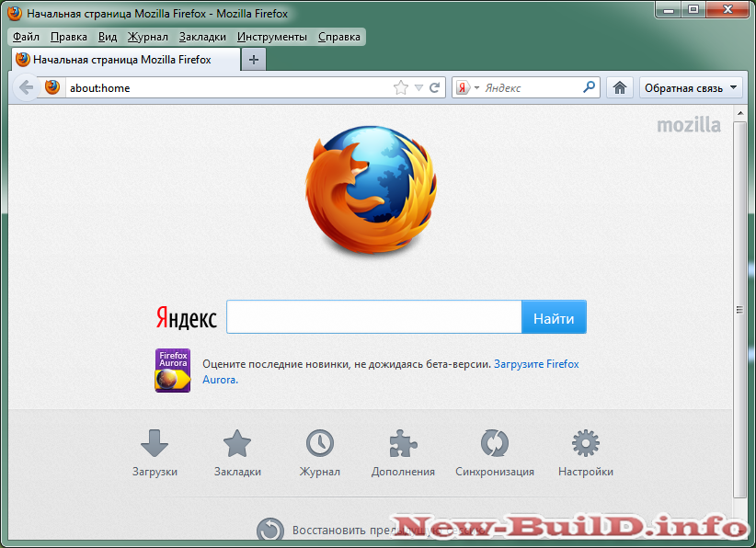756x548 pixels.
Task: Open the Справка menu
Action: [339, 37]
